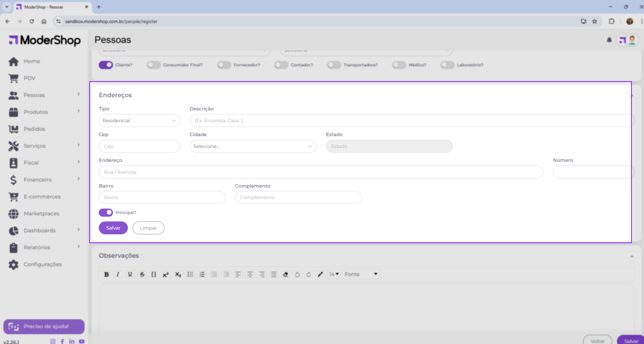644x344 pixels.
Task: Click the Bold formatting icon
Action: click(107, 274)
